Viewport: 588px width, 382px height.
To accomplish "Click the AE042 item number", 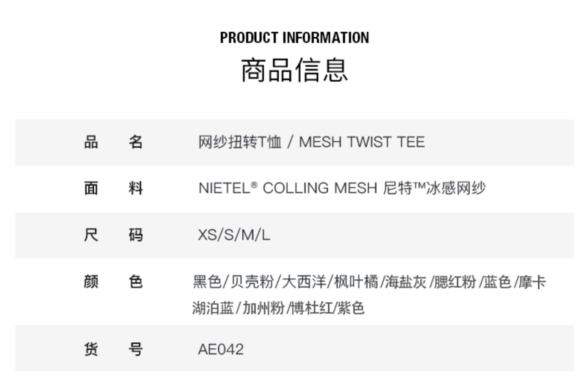I will point(221,349).
